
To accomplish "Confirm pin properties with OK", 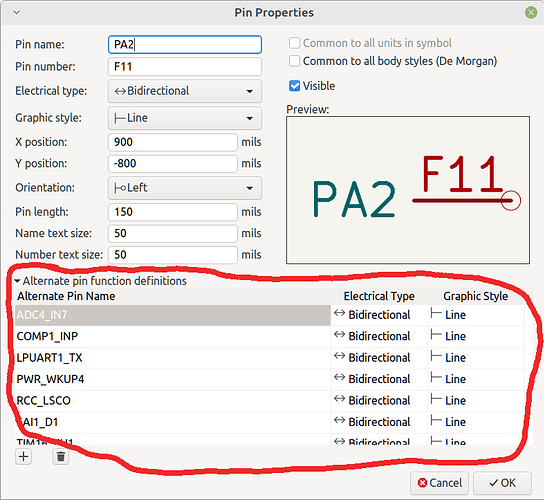I will [x=502, y=483].
